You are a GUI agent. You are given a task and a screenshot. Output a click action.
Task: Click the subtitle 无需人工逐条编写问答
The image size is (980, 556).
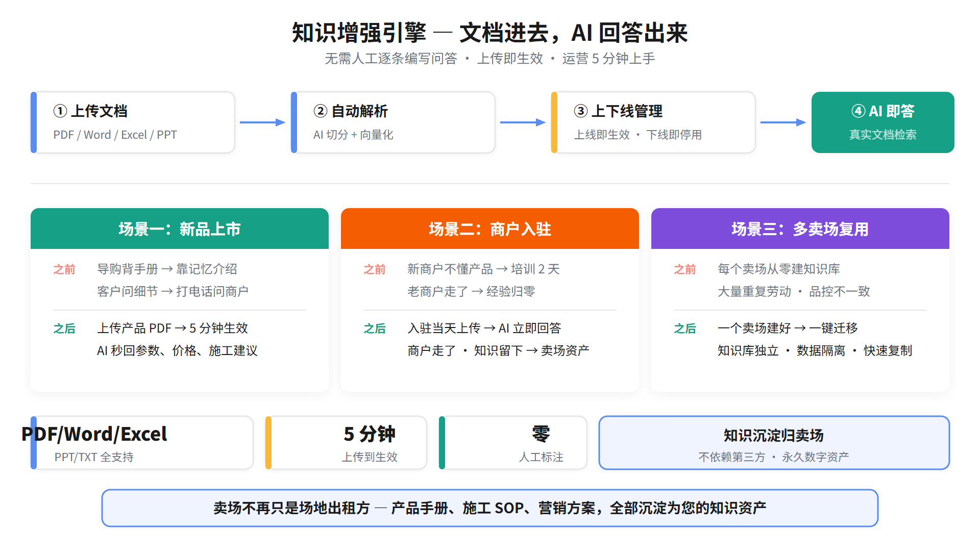point(391,59)
